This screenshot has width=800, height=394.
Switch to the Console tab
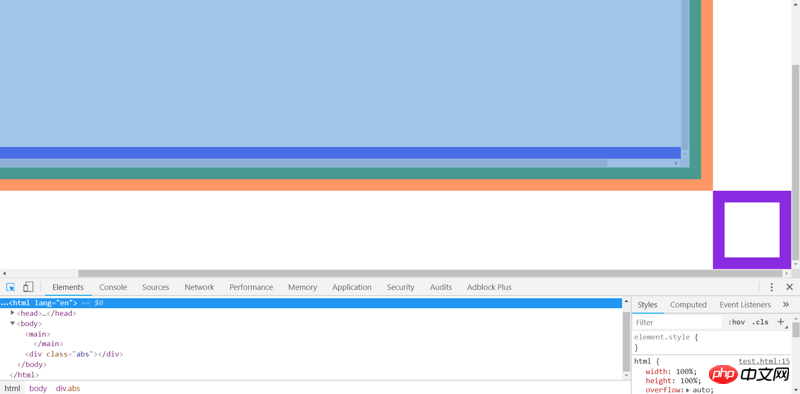pos(113,287)
